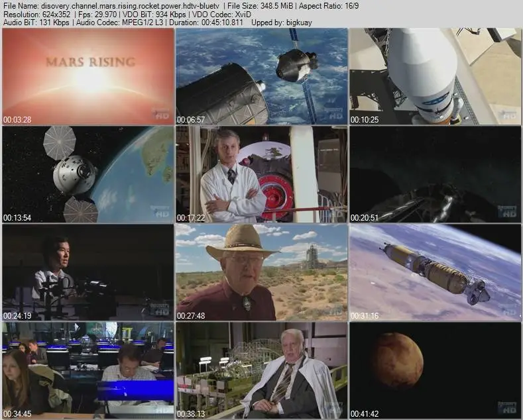This screenshot has height=420, width=523.
Task: Click the 'Audio BiT: 131 Kbps' text
Action: pos(36,23)
